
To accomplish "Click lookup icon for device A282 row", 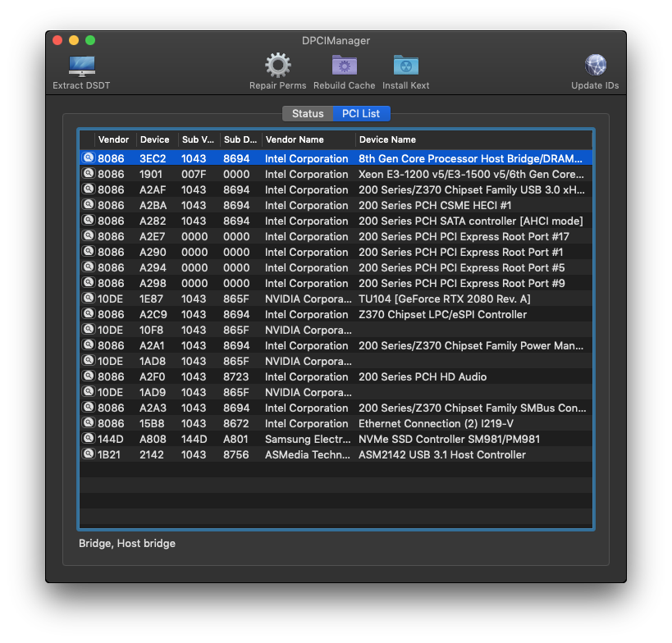I will click(x=89, y=220).
